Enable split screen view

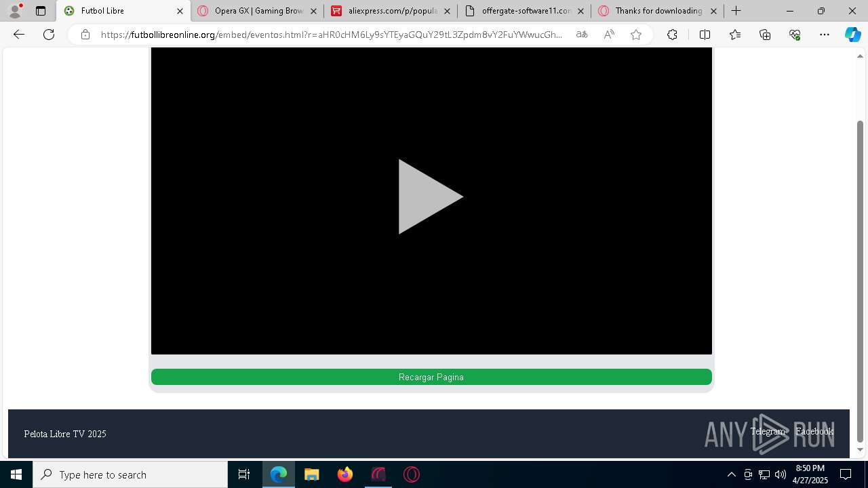point(705,35)
